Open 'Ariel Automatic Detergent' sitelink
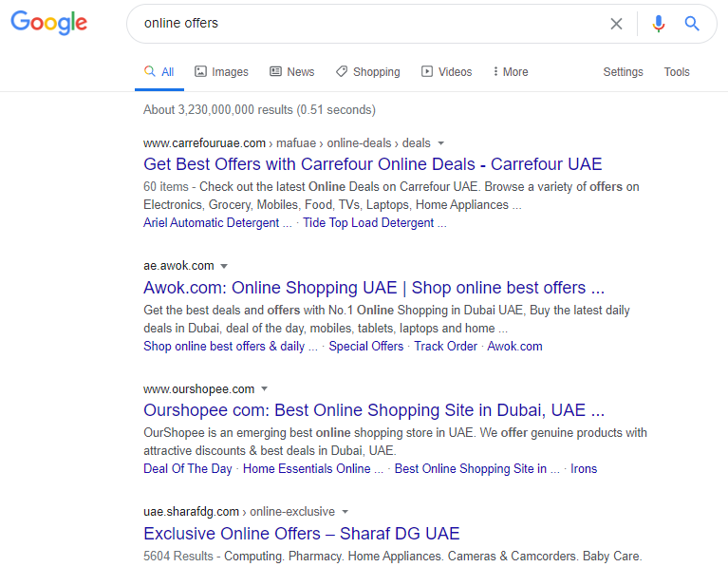This screenshot has width=728, height=567. [x=217, y=223]
